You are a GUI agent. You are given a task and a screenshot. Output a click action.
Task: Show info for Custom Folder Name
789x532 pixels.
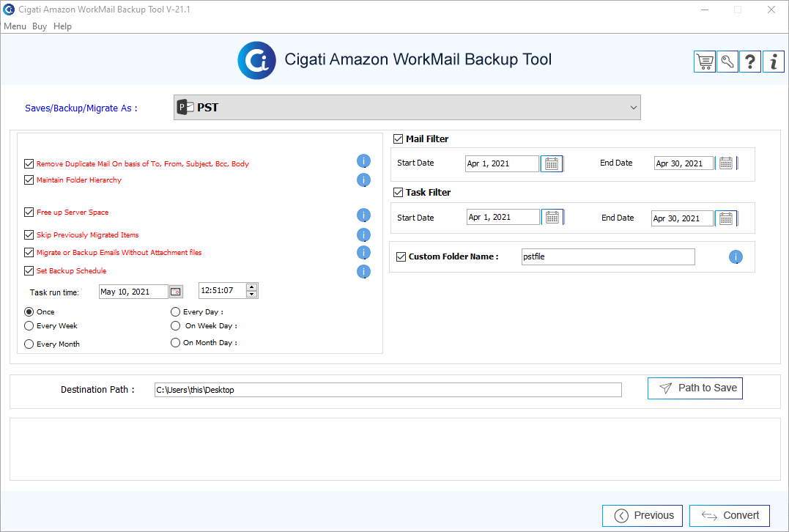click(x=736, y=257)
